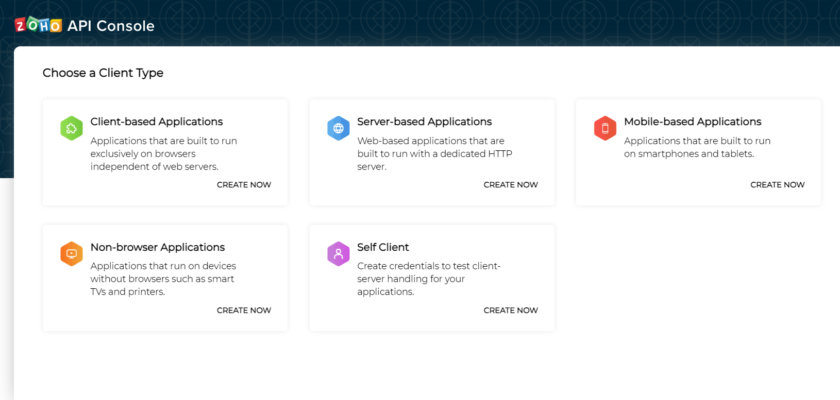840x400 pixels.
Task: Click the description about testing client-server handling
Action: [x=429, y=279]
